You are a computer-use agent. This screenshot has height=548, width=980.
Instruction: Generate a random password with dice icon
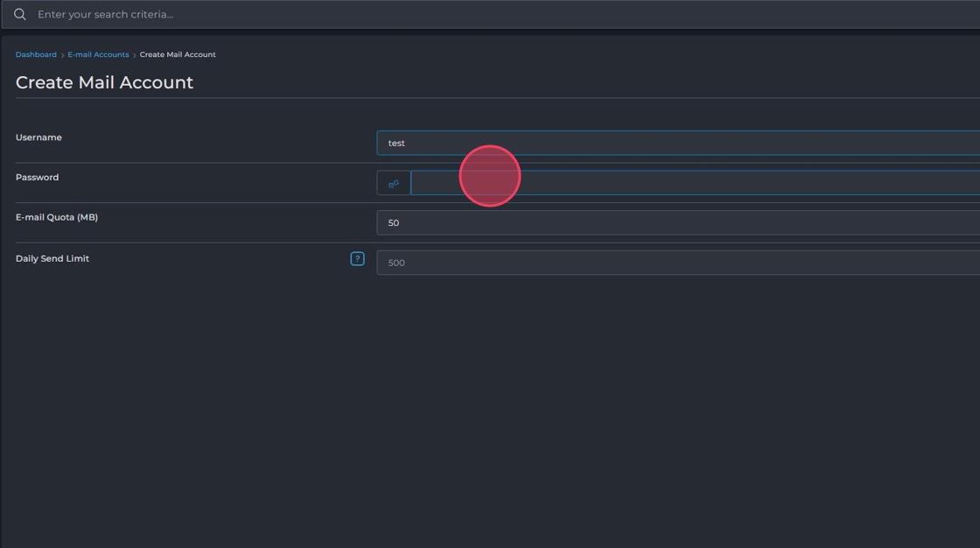tap(394, 183)
